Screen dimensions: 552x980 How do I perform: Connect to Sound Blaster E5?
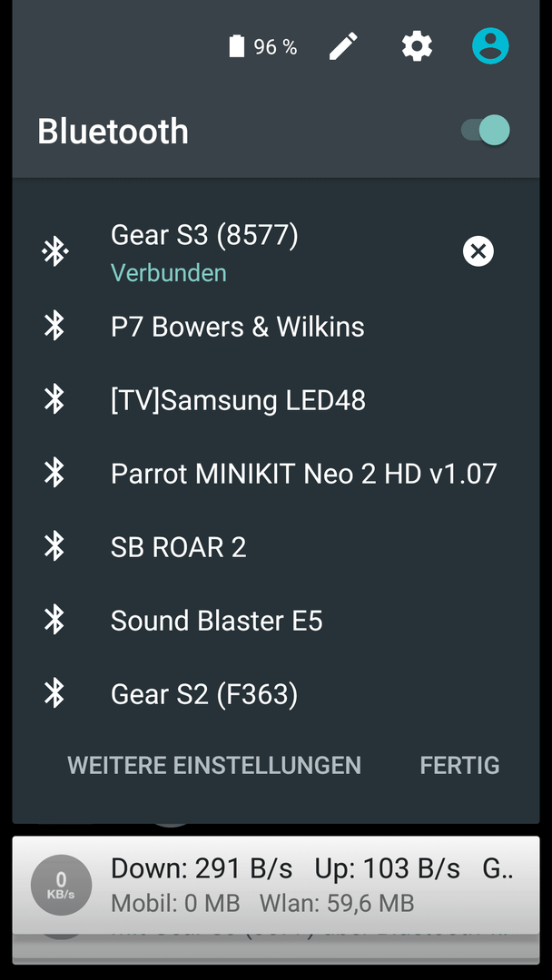[276, 621]
